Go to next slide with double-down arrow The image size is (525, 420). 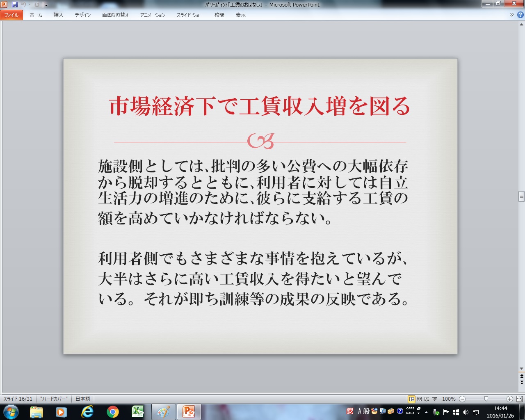[521, 382]
